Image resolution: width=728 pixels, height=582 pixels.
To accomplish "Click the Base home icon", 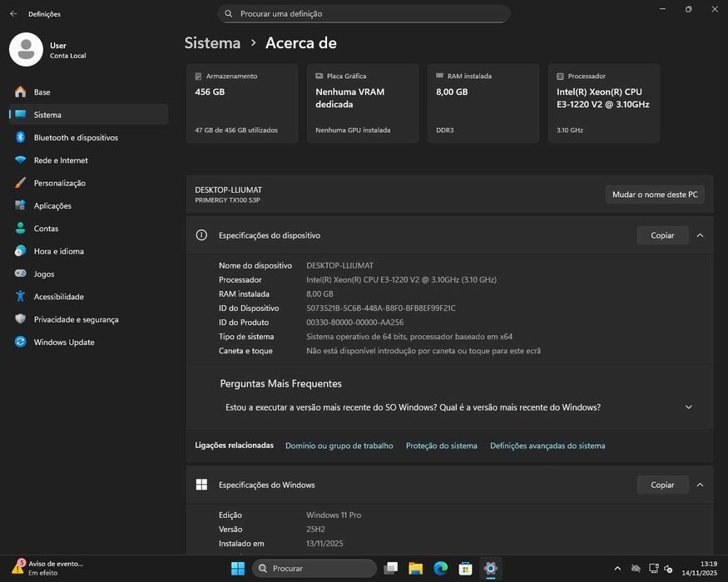I will coord(21,92).
